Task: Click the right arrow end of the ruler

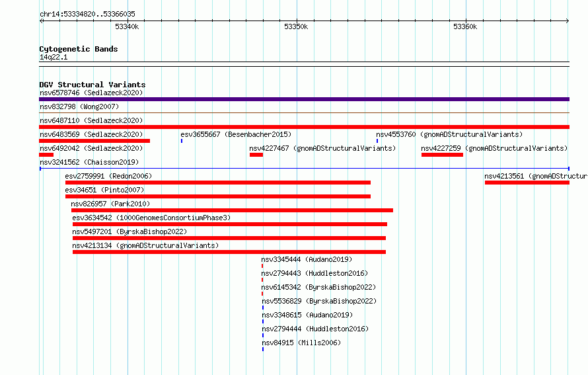Action: click(568, 21)
